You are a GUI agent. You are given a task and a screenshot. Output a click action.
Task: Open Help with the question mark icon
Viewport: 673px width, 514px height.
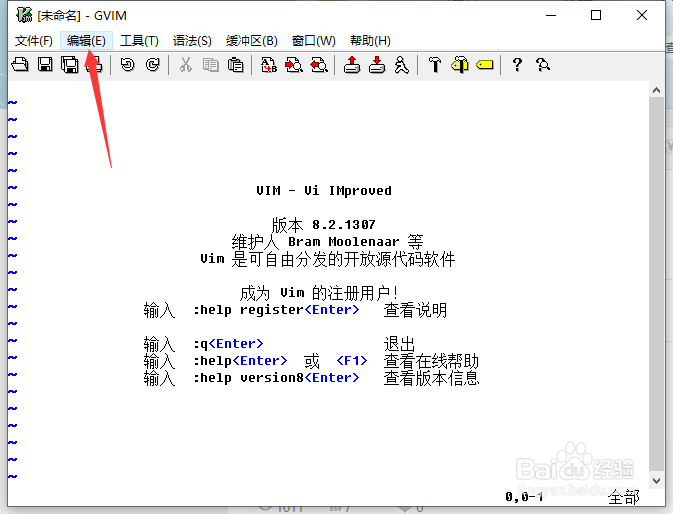click(517, 65)
